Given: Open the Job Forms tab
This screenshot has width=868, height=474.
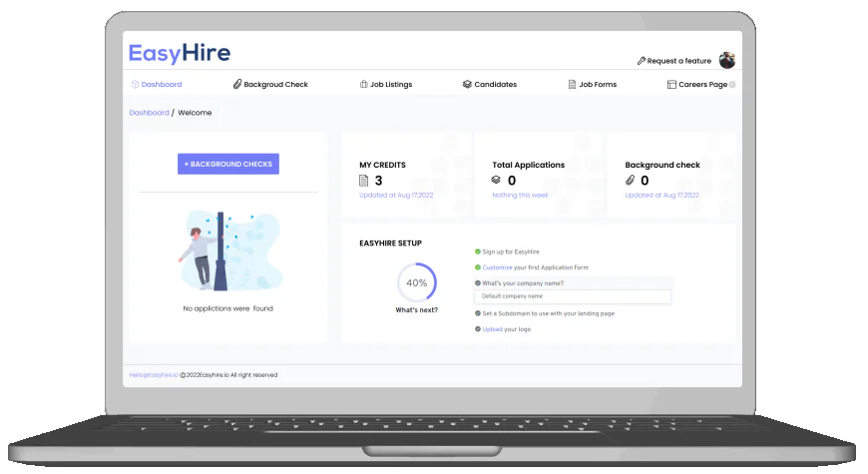Looking at the screenshot, I should pyautogui.click(x=593, y=84).
